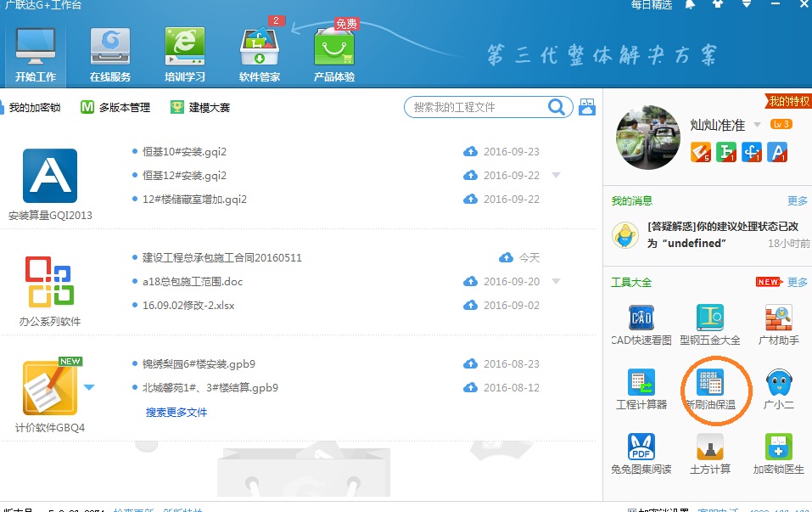
Task: Open the user avatar photo
Action: point(648,138)
